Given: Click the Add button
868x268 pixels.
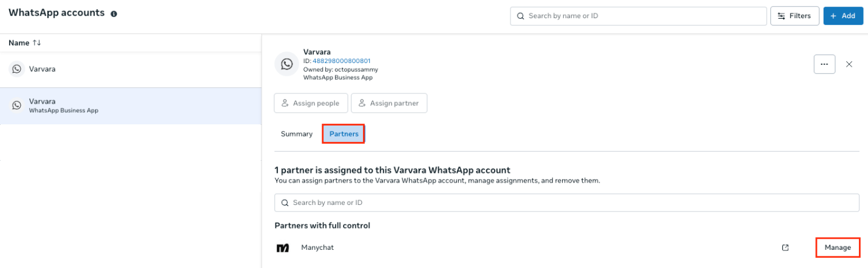Looking at the screenshot, I should tap(843, 16).
